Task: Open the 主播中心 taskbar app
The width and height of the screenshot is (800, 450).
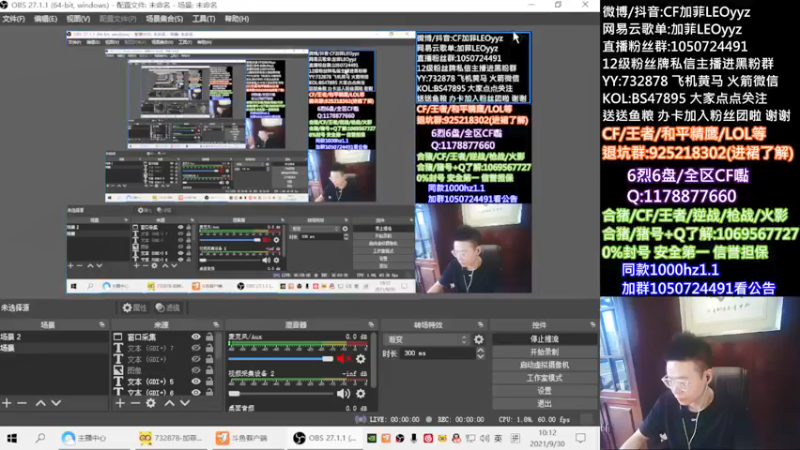Action: (x=84, y=438)
